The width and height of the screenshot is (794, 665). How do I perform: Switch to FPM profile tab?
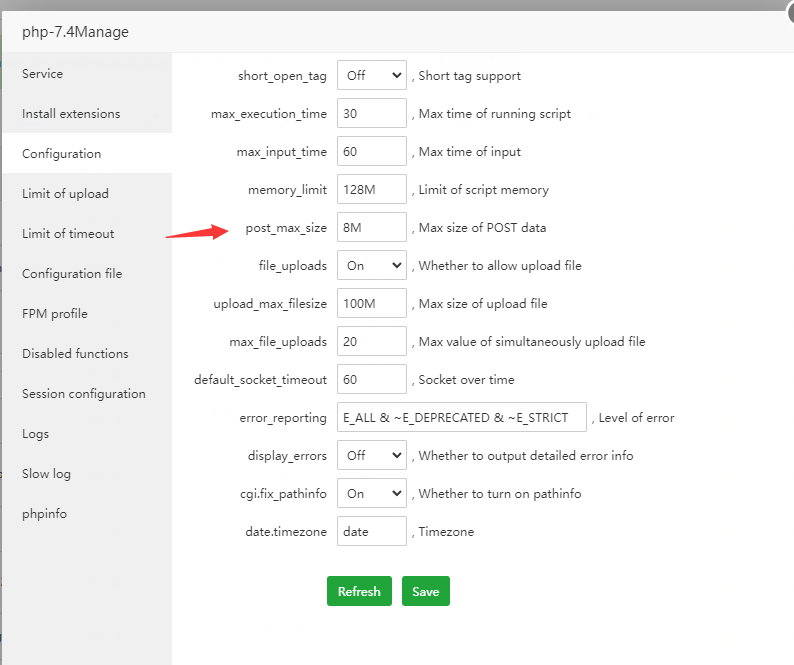pos(55,313)
